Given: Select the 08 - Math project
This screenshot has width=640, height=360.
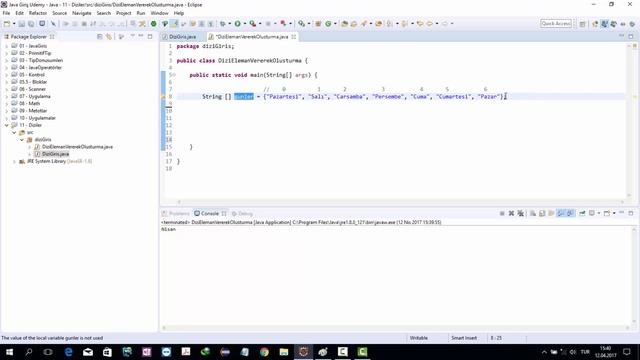Looking at the screenshot, I should 29,104.
